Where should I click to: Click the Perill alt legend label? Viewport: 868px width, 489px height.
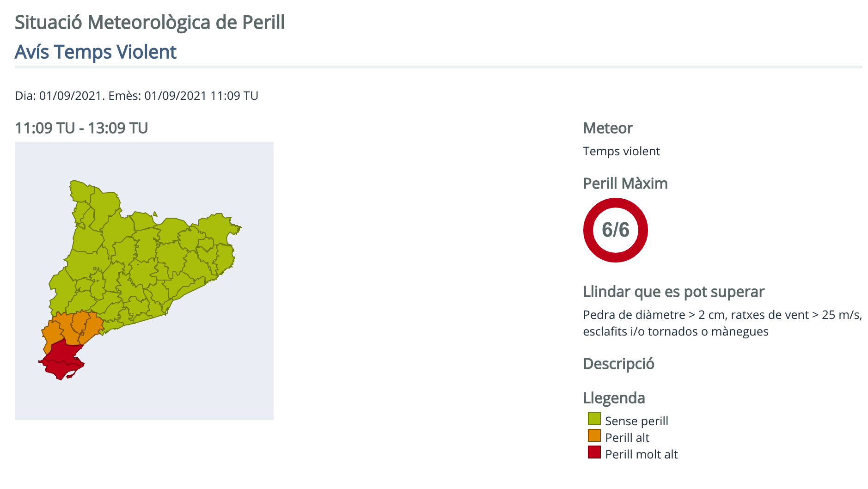click(x=627, y=438)
